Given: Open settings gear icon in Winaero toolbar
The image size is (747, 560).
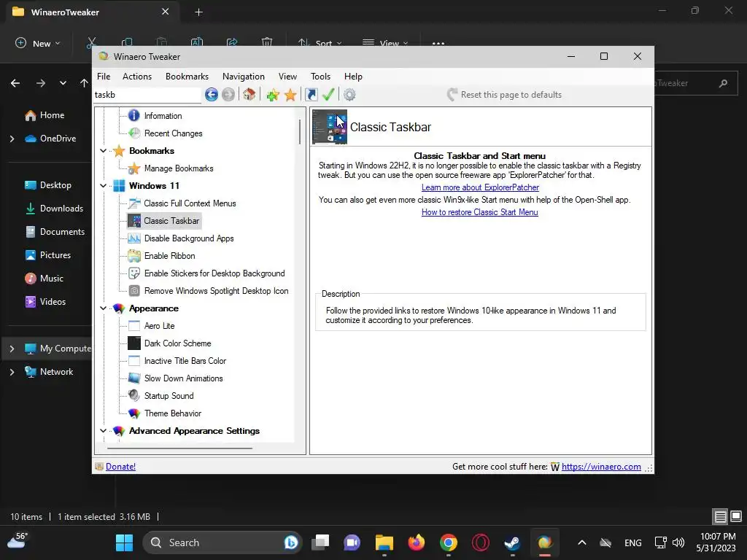Looking at the screenshot, I should [349, 95].
